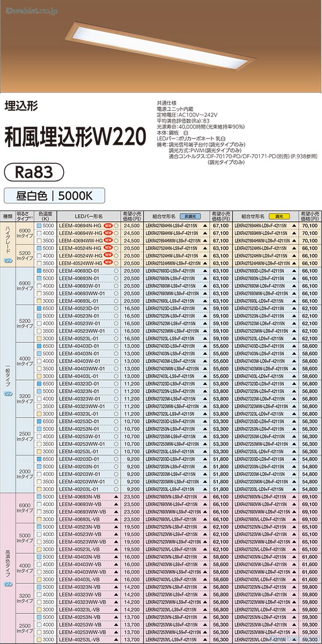This screenshot has width=322, height=644.
Task: Click the 3000 swatch beside LEEM-40693L-01
Action: pyautogui.click(x=40, y=302)
